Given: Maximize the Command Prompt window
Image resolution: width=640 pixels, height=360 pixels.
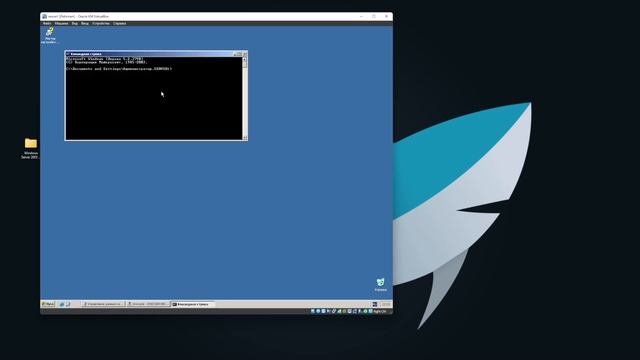Looking at the screenshot, I should [x=240, y=54].
